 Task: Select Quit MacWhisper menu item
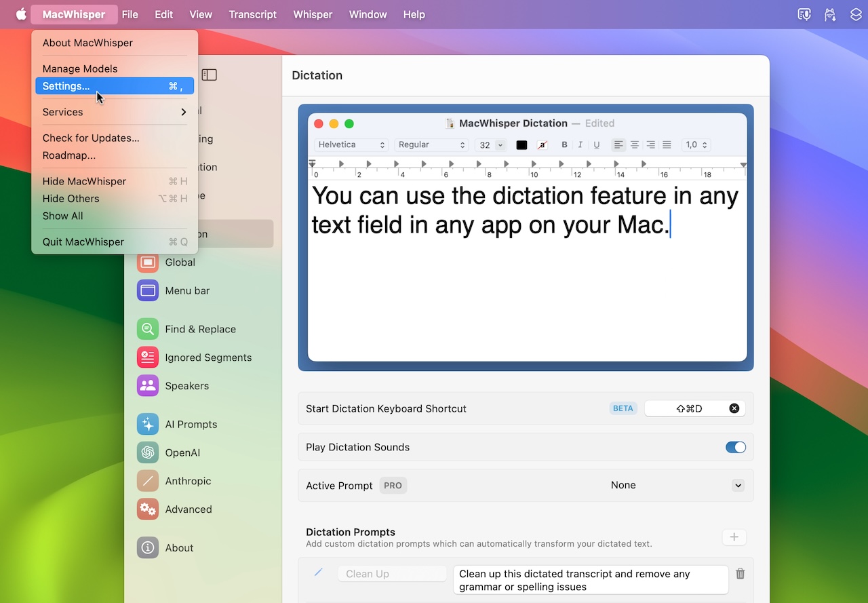115,241
